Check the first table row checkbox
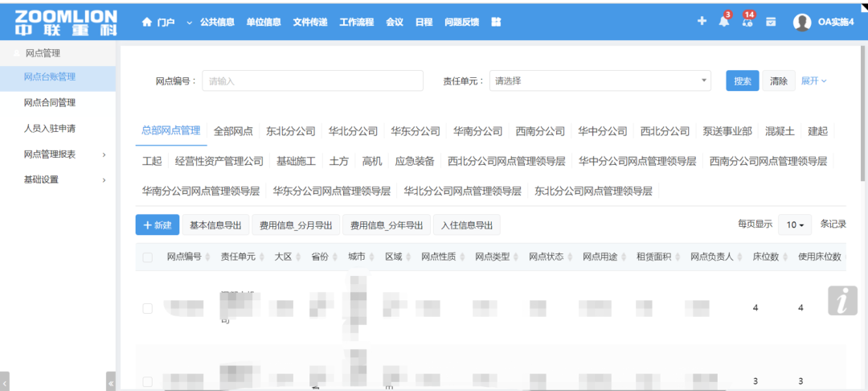This screenshot has height=391, width=868. pos(147,308)
